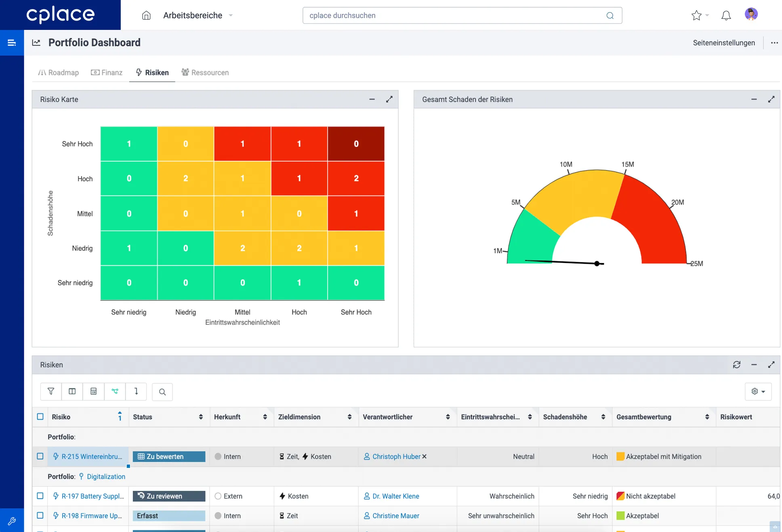Open the notifications bell
Screen dimensions: 782x532
pyautogui.click(x=726, y=15)
